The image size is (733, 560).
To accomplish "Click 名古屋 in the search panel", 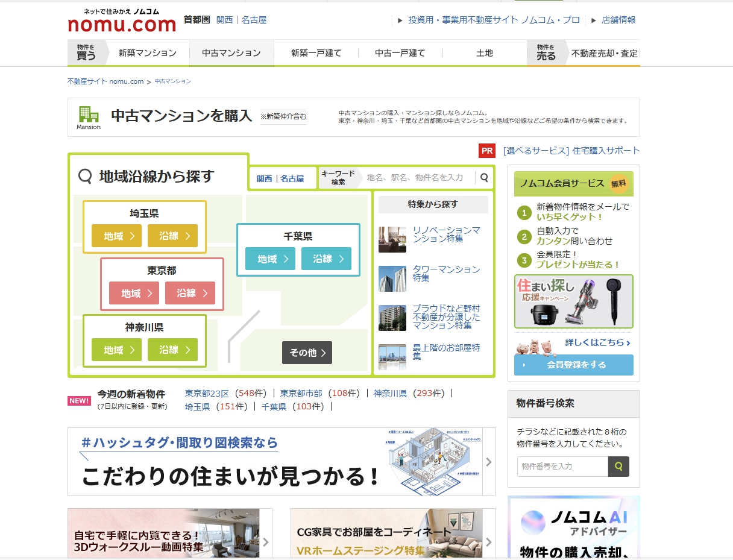I will [292, 178].
